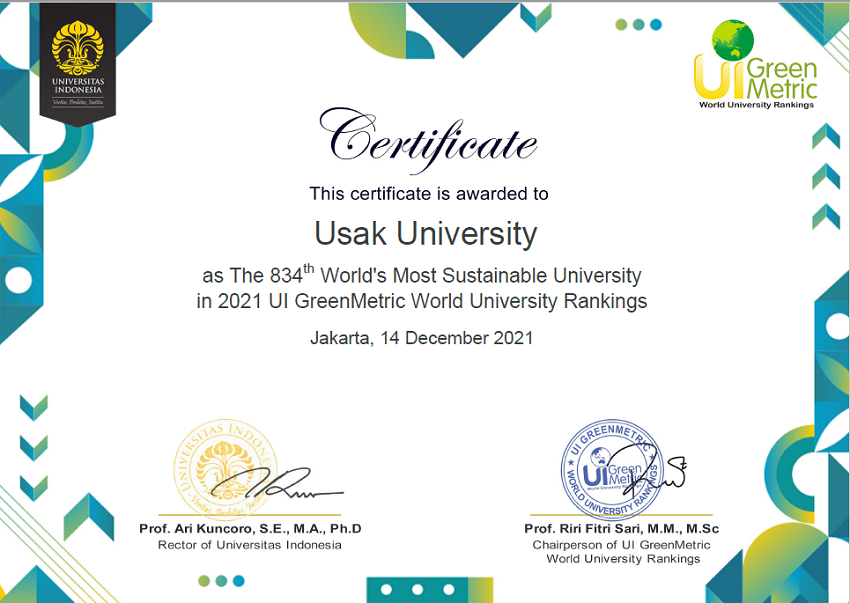Click the 'Rector of Universitas Indonesia' title

tap(249, 545)
